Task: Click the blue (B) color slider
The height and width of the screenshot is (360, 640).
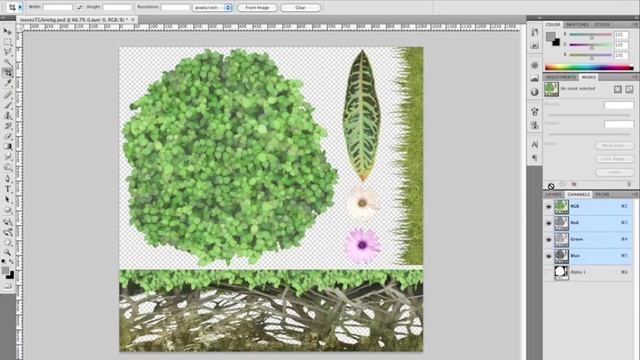Action: coord(590,55)
